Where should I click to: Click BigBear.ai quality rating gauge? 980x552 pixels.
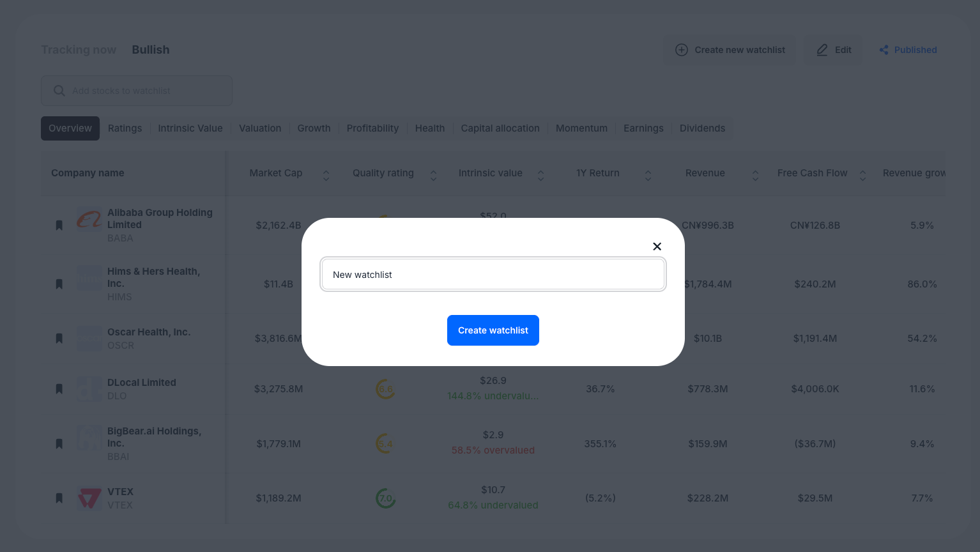385,443
